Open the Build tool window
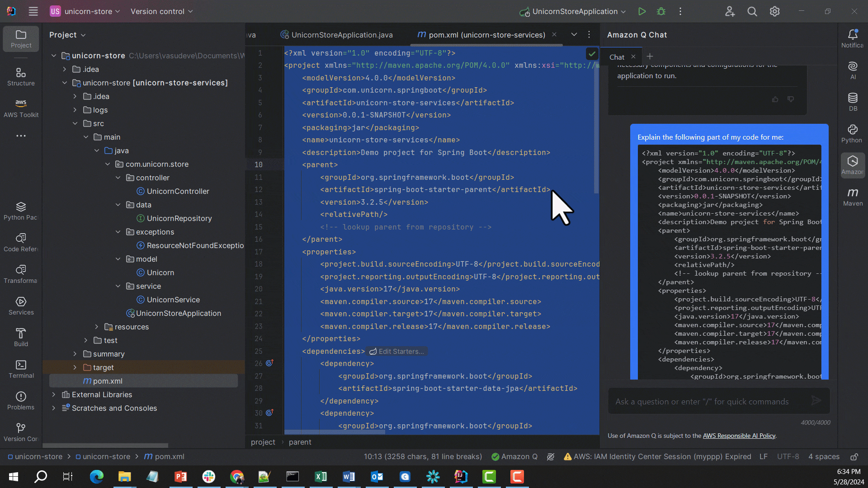Screen dimensions: 868x488 pyautogui.click(x=21, y=337)
